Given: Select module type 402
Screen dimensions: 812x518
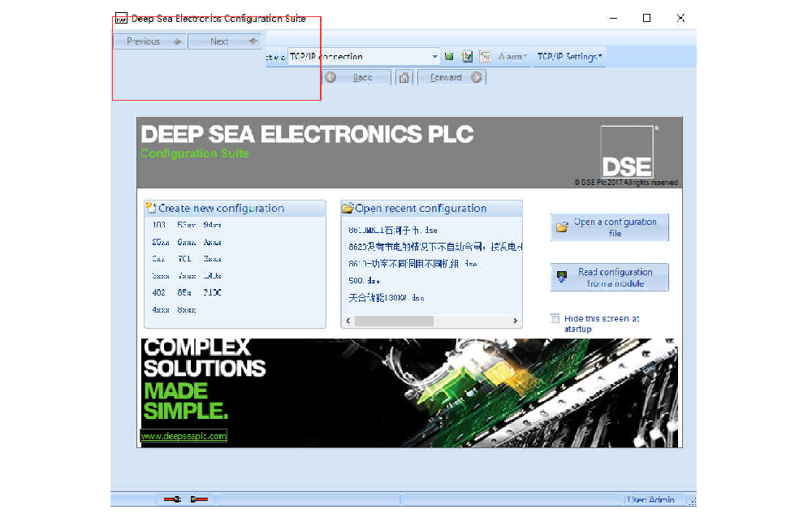Looking at the screenshot, I should tap(158, 292).
